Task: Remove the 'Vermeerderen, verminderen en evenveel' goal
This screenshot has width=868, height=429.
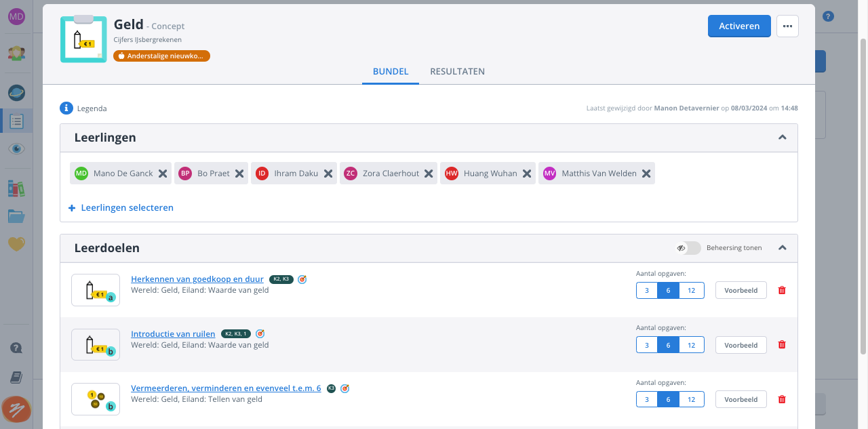Action: (782, 399)
